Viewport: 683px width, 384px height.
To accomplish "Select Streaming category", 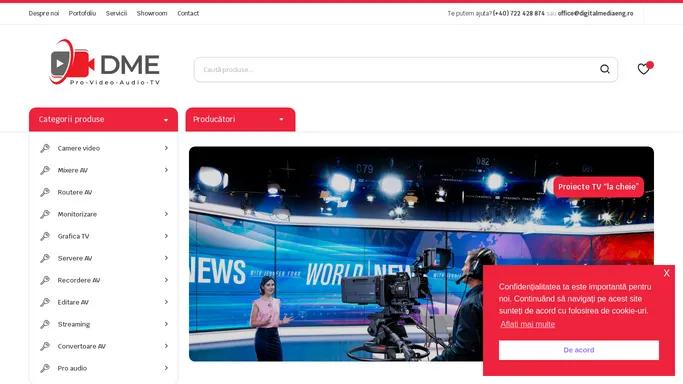I will point(74,324).
